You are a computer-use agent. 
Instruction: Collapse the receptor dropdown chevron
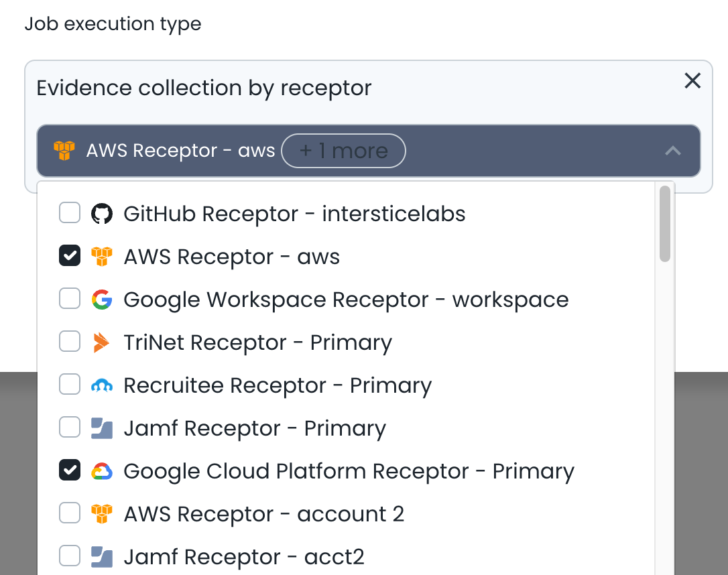pyautogui.click(x=672, y=151)
